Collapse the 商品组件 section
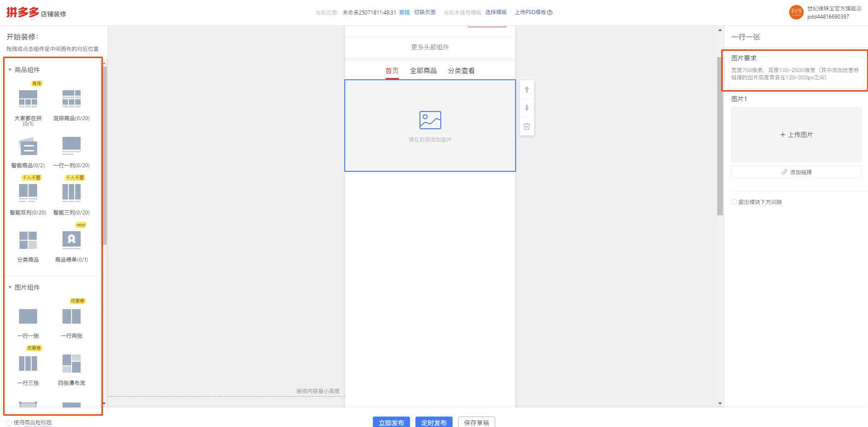The height and width of the screenshot is (427, 868). 10,70
